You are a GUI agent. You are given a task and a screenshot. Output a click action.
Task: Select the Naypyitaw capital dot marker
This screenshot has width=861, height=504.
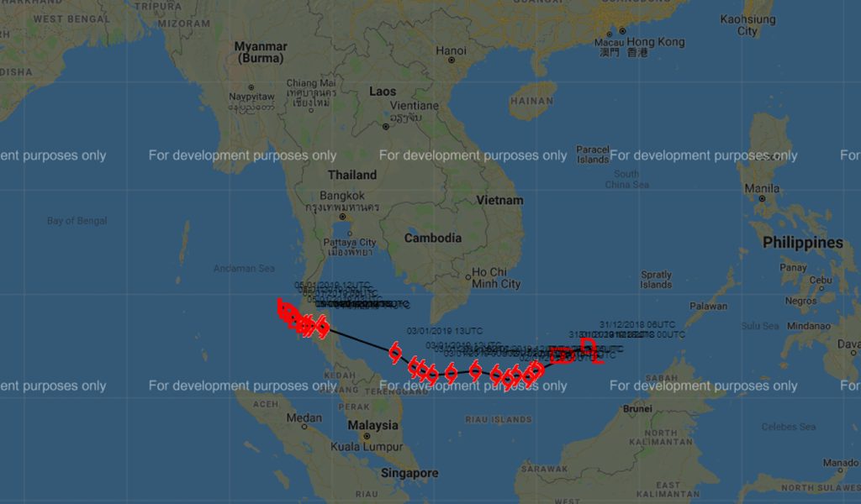click(251, 87)
